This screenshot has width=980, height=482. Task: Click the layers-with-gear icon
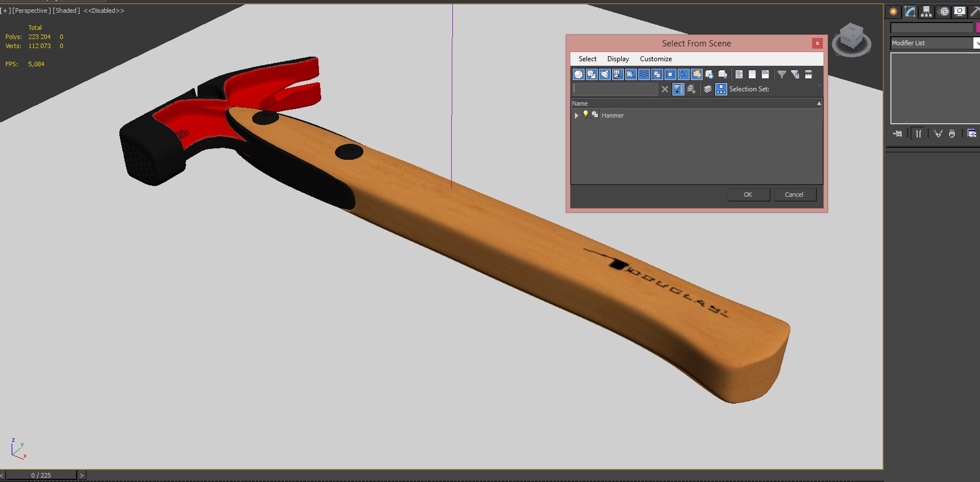(x=691, y=89)
